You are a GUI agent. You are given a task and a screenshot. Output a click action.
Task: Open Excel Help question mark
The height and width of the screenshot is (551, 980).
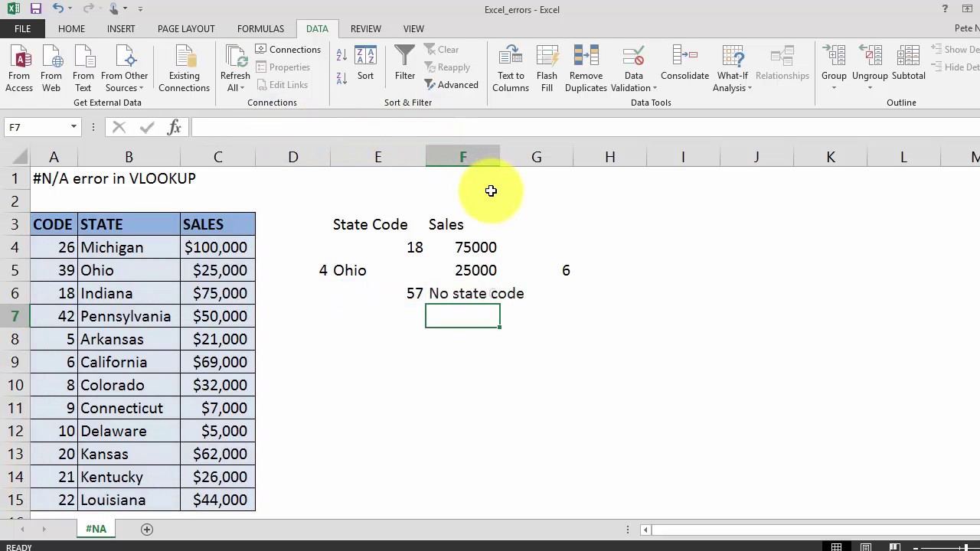coord(946,9)
